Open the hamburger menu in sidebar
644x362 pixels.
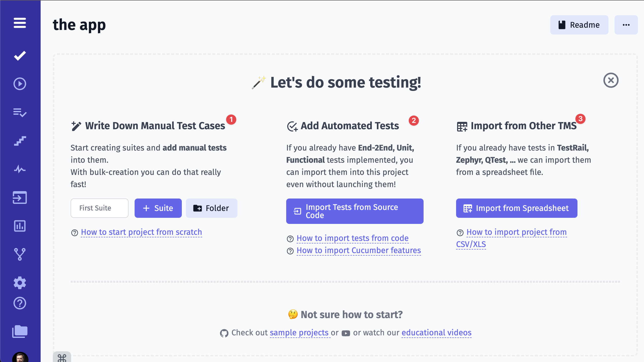point(20,23)
